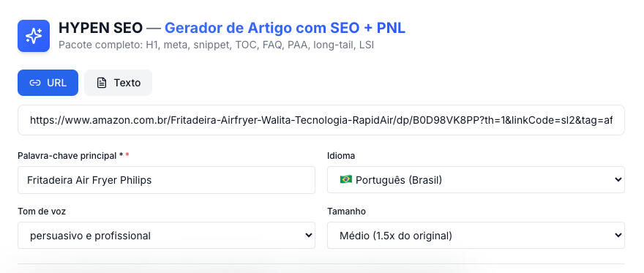Open the Português (Brasil) language selector
Image resolution: width=644 pixels, height=273 pixels.
(476, 180)
